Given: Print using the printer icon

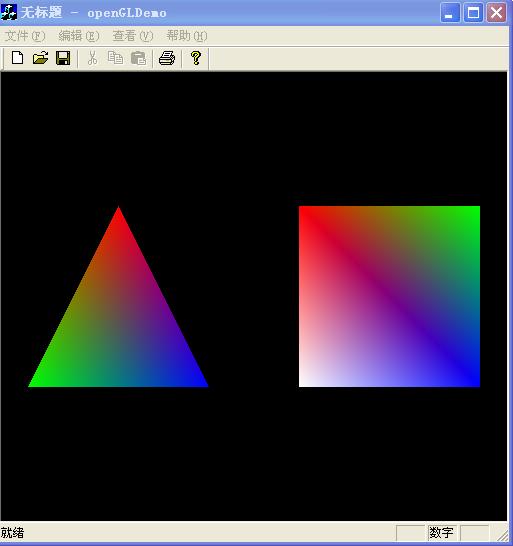Looking at the screenshot, I should coord(167,58).
